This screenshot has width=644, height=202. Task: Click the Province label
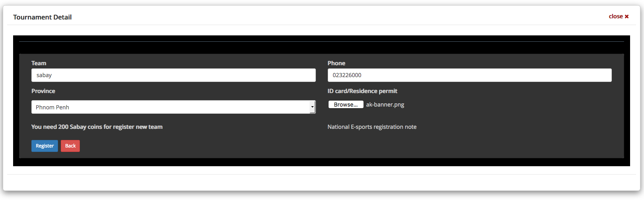pyautogui.click(x=43, y=91)
